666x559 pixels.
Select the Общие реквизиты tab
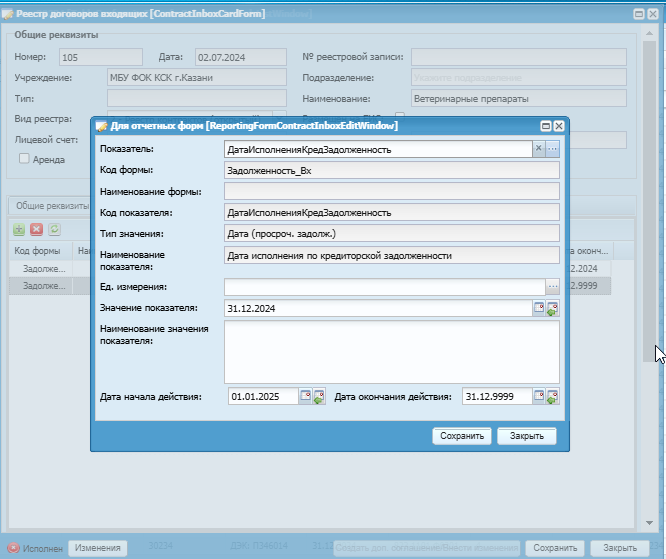(x=51, y=206)
